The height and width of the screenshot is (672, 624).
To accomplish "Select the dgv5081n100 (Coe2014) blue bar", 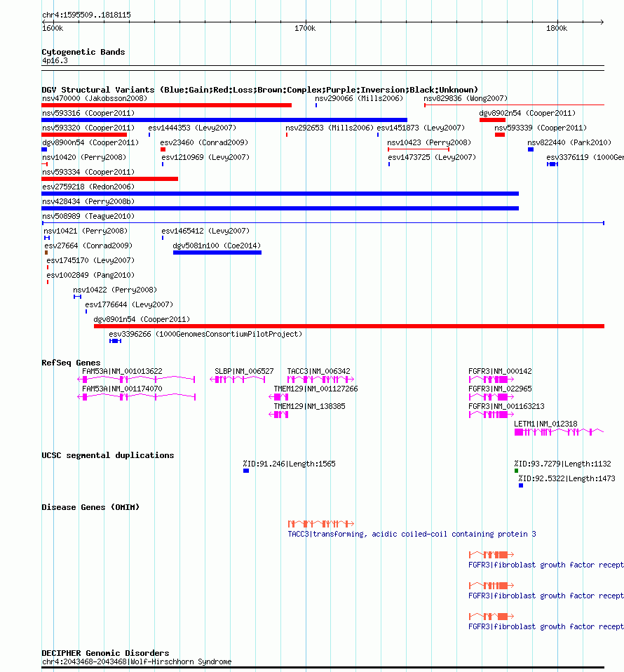I will (217, 253).
